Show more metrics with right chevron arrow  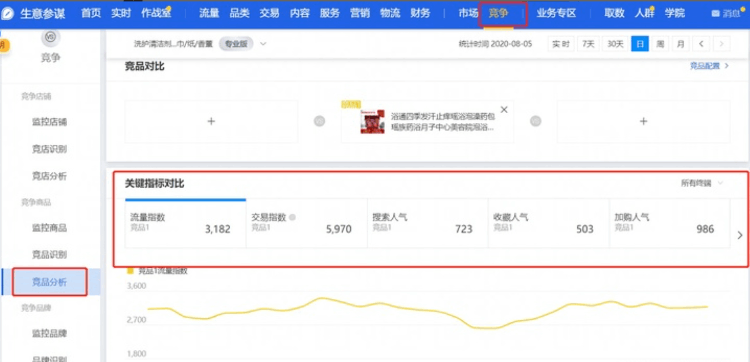point(740,235)
